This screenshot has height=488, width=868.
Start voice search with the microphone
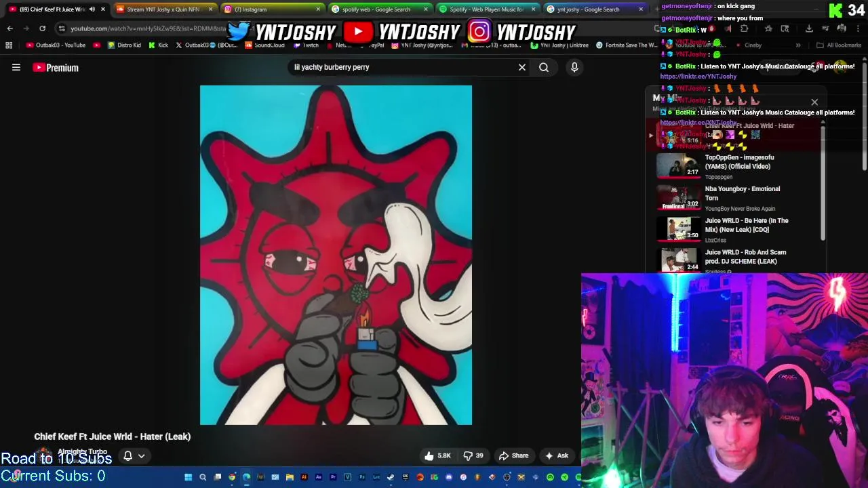(x=574, y=67)
